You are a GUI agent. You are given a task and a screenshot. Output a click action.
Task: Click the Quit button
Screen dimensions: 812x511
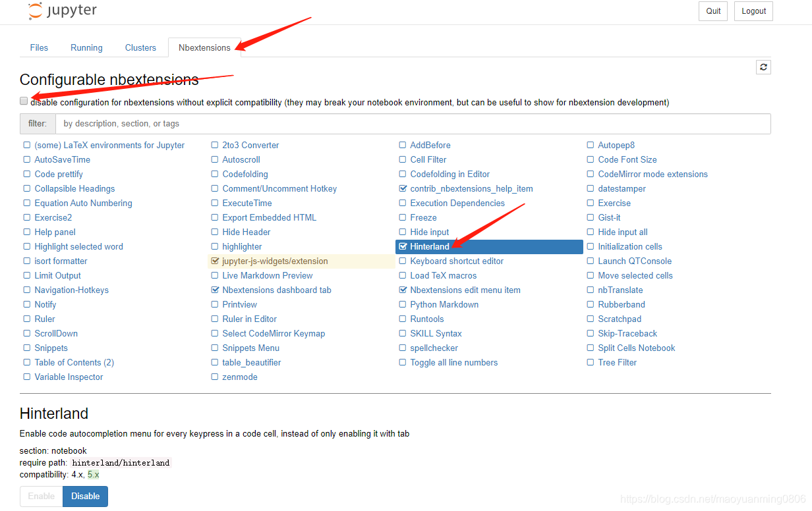pos(713,11)
